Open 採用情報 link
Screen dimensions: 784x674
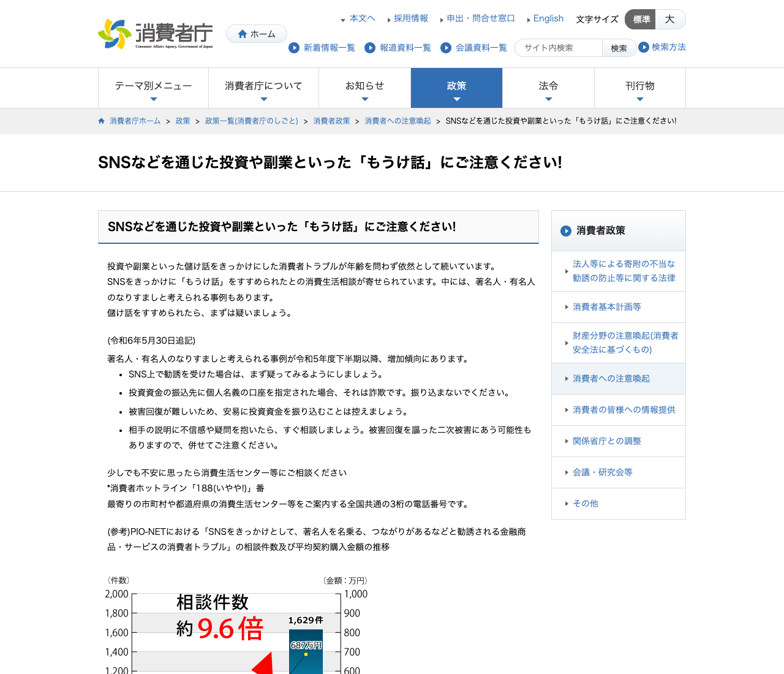coord(411,18)
